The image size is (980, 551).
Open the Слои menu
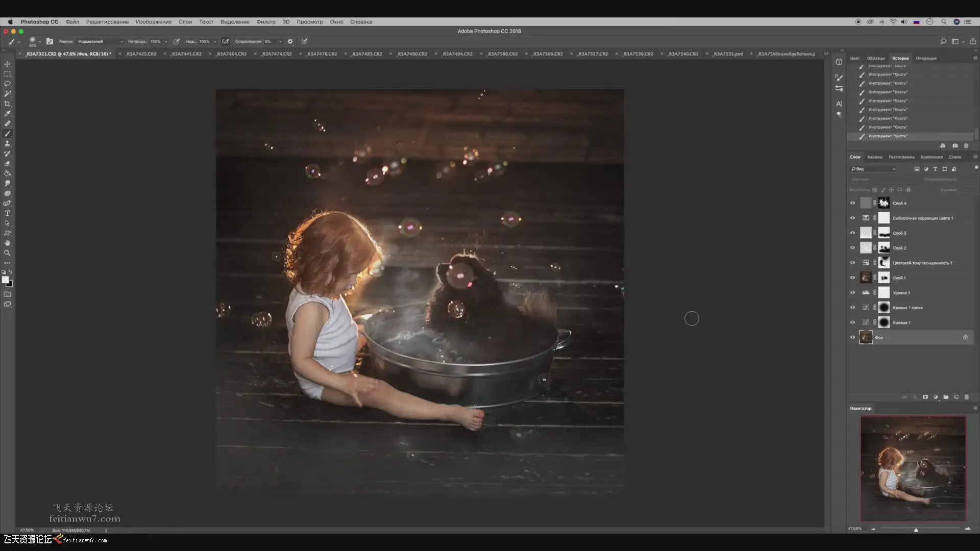(185, 22)
